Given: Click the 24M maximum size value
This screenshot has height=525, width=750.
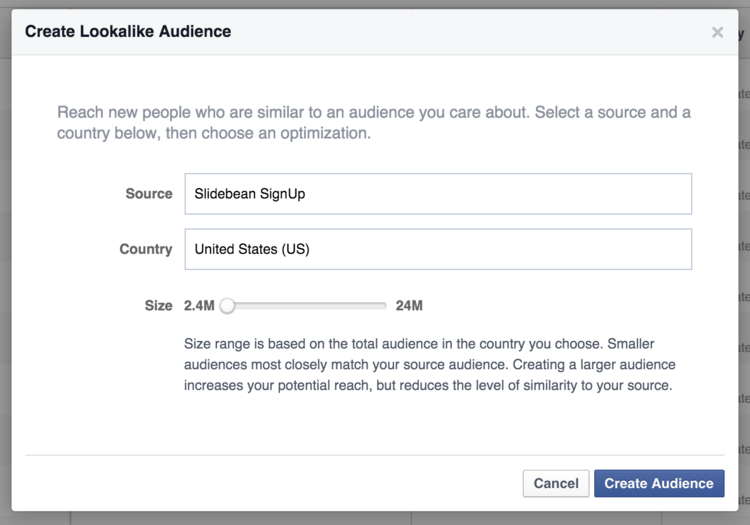Looking at the screenshot, I should click(x=409, y=305).
